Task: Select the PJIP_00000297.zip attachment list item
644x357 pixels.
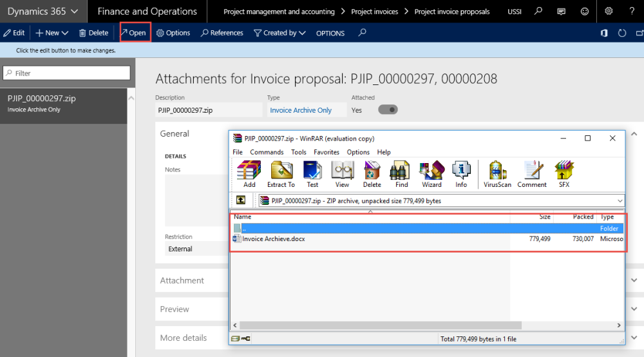Action: pos(64,106)
